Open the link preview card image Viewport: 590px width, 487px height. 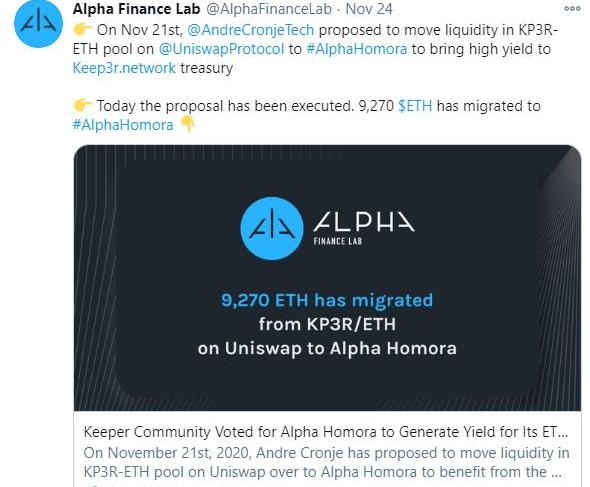pyautogui.click(x=327, y=278)
